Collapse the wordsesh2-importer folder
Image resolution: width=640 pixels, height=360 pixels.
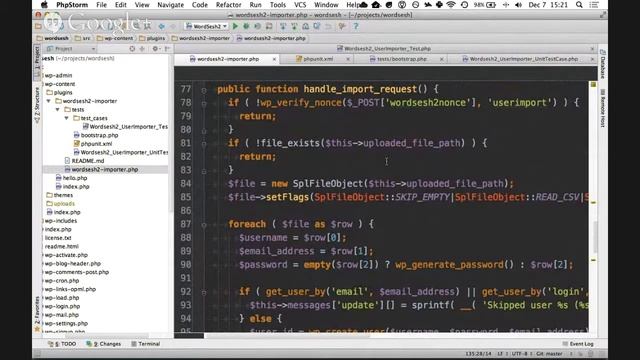click(x=49, y=101)
